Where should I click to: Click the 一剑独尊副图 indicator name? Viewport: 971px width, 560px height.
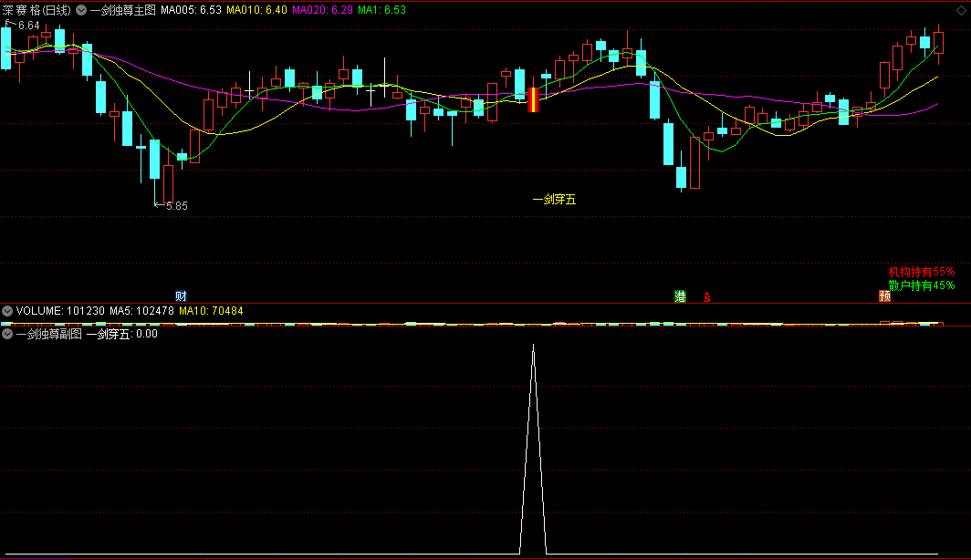coord(49,334)
